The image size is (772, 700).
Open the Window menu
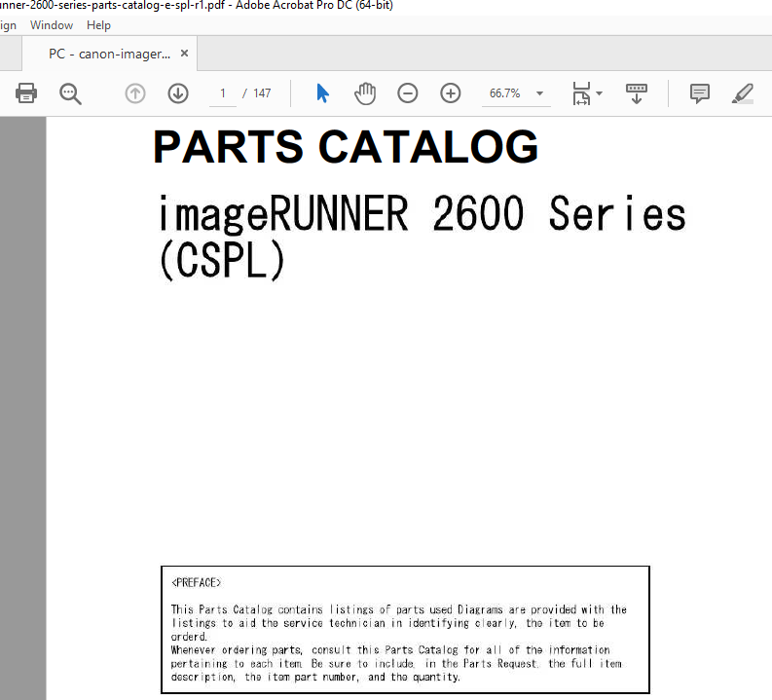[x=52, y=25]
